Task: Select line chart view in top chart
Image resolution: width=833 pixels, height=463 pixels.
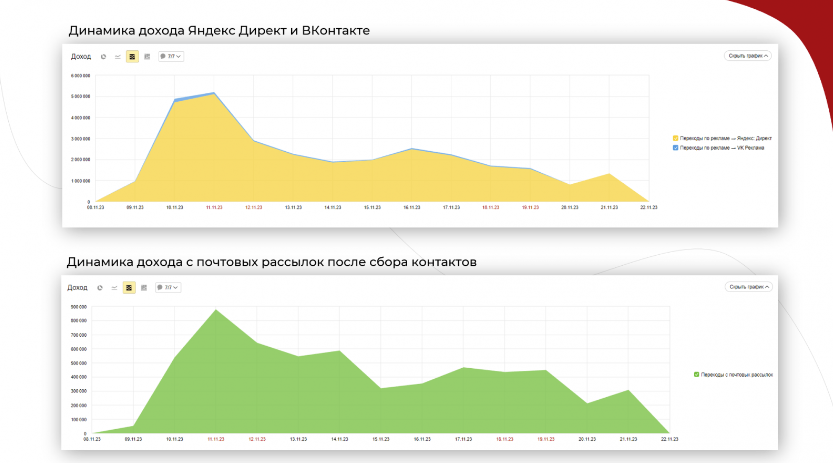Action: (x=117, y=57)
